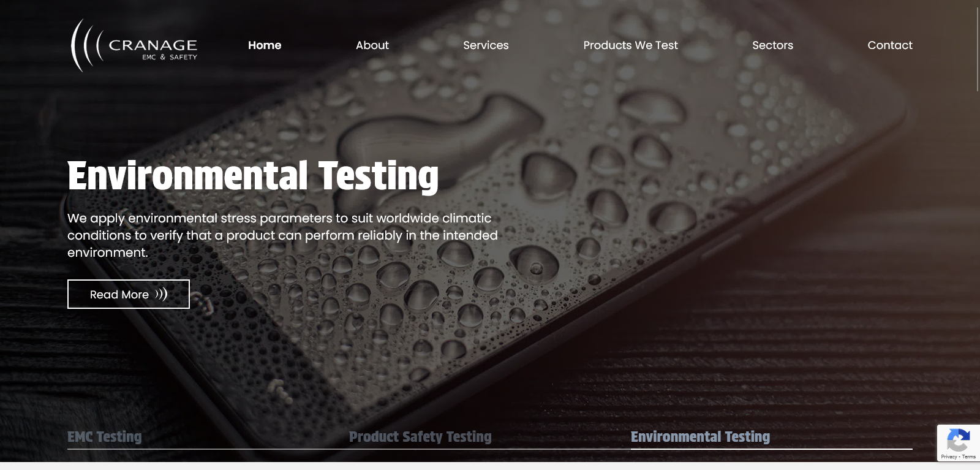Click the Read More button
The width and height of the screenshot is (980, 470).
pyautogui.click(x=129, y=294)
